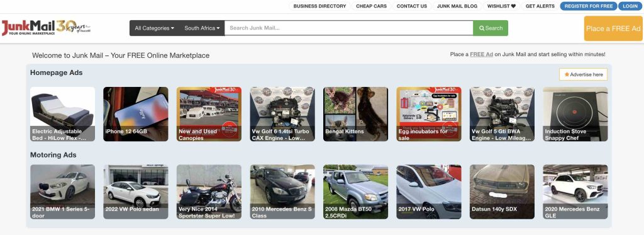Image resolution: width=644 pixels, height=235 pixels.
Task: Focus the Search Junk Mail field
Action: point(348,28)
